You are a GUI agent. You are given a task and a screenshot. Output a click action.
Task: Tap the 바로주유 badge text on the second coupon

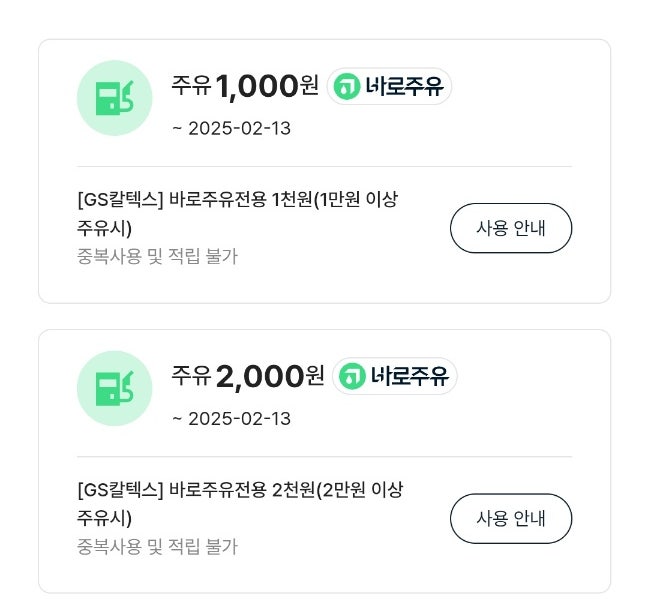(x=409, y=377)
